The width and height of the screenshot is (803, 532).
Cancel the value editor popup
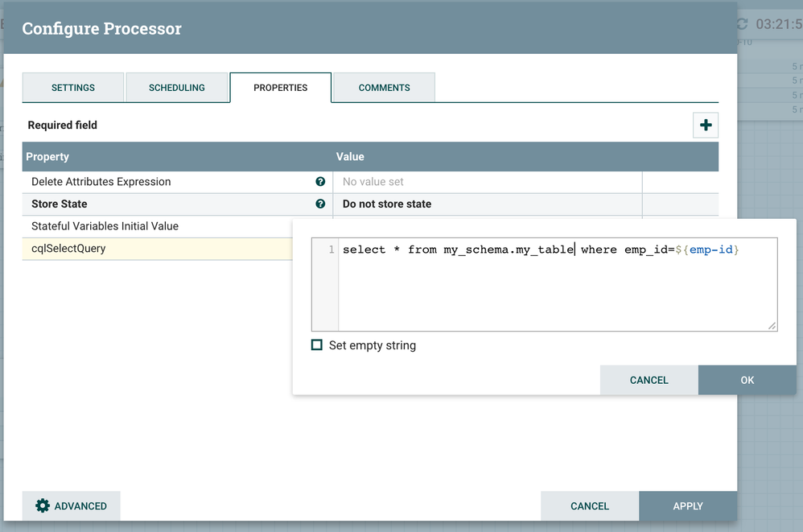pyautogui.click(x=649, y=380)
